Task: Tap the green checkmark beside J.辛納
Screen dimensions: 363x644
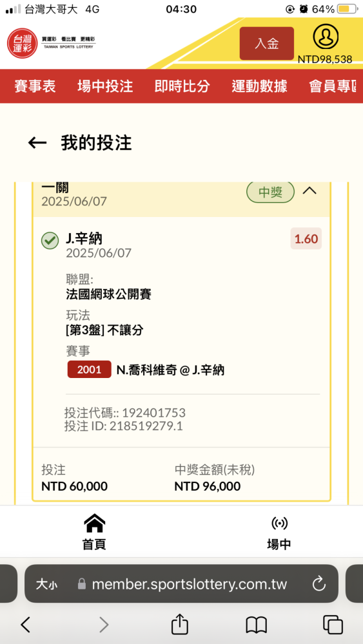Action: point(50,241)
